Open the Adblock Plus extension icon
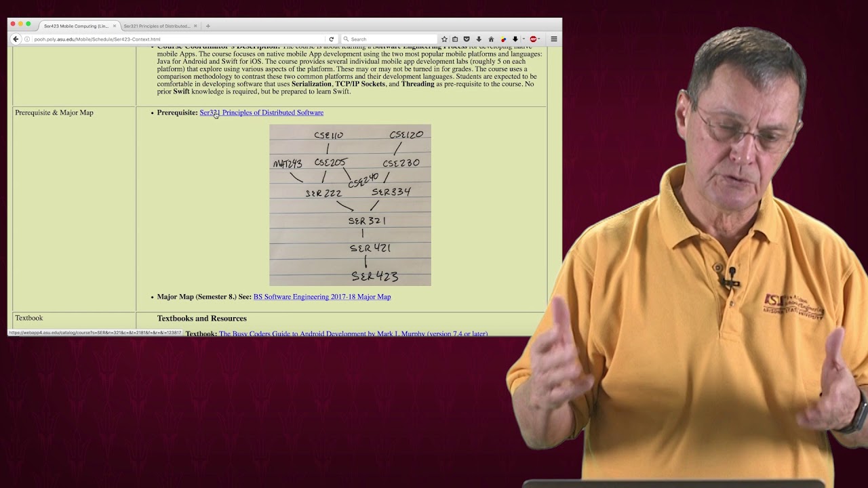Viewport: 868px width, 488px height. coord(533,39)
